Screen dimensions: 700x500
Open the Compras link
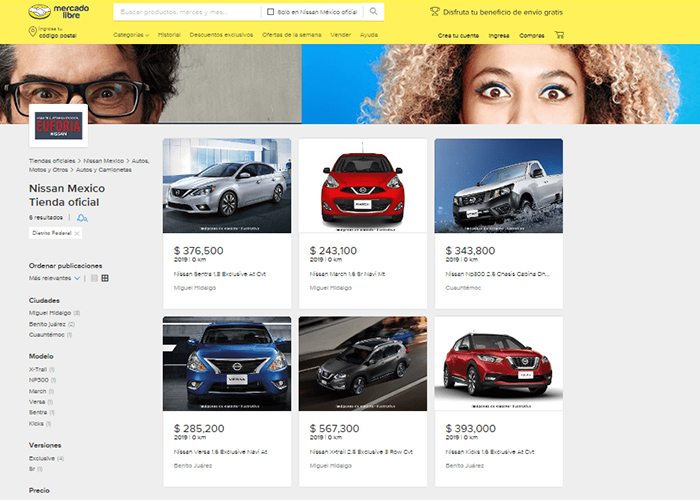tap(532, 36)
